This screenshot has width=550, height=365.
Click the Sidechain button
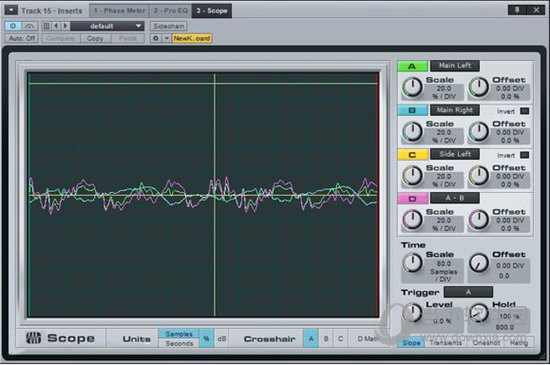point(169,26)
